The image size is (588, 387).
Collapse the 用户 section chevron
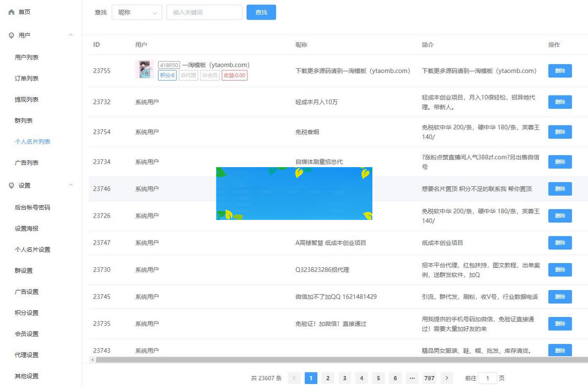(x=71, y=35)
